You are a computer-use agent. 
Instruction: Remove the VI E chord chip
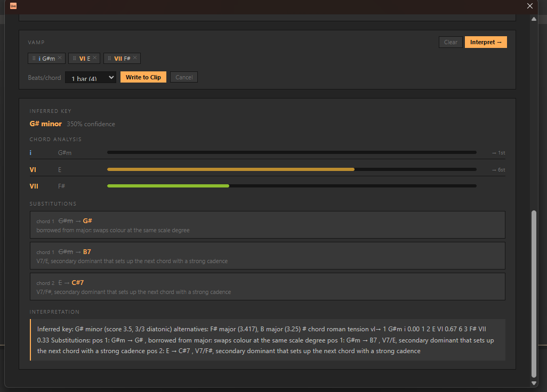tap(95, 58)
